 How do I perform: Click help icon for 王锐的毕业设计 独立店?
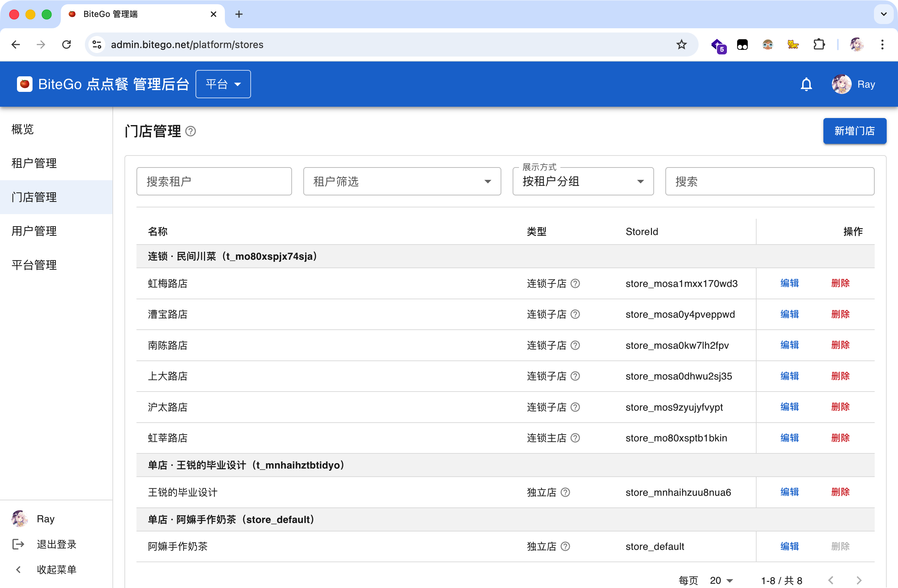click(565, 492)
